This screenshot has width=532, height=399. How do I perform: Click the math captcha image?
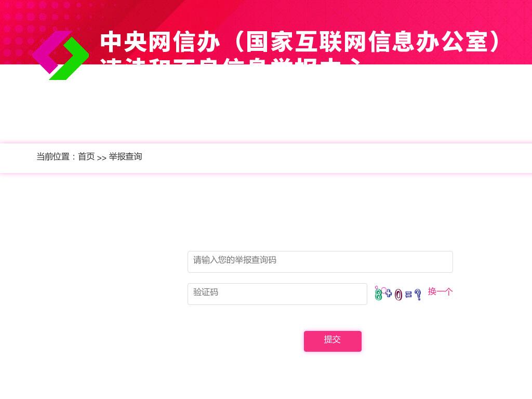[x=398, y=294]
